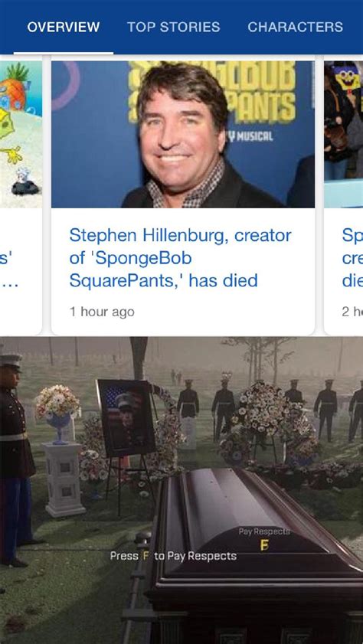Tap the Stephen Hillenburg news photo
Image resolution: width=363 pixels, height=644 pixels.
click(x=183, y=134)
